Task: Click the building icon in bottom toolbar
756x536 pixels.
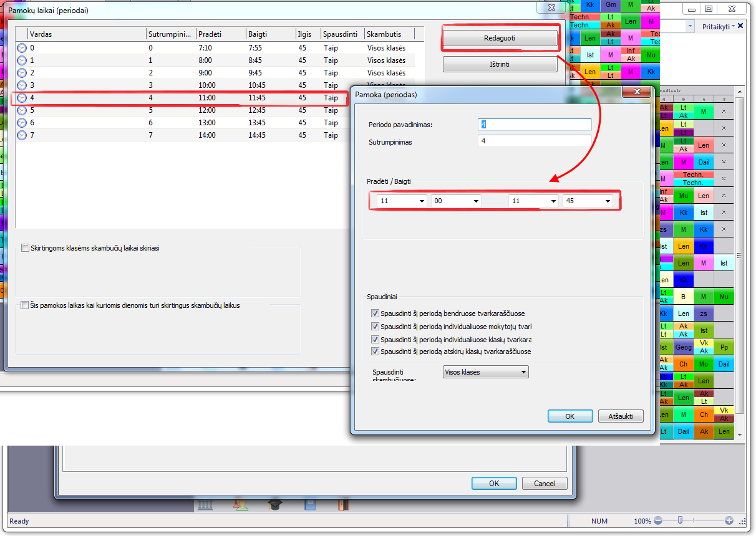Action: pyautogui.click(x=205, y=505)
